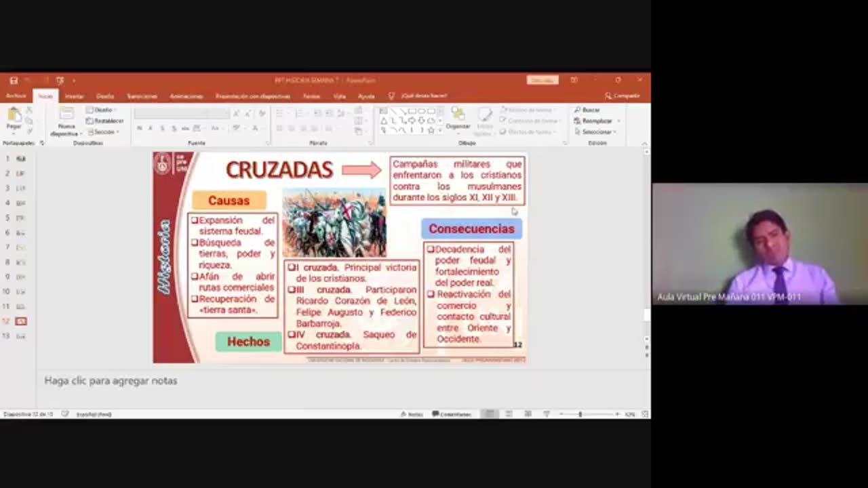Select slide 13 thumbnail in panel
The width and height of the screenshot is (868, 488).
click(21, 335)
